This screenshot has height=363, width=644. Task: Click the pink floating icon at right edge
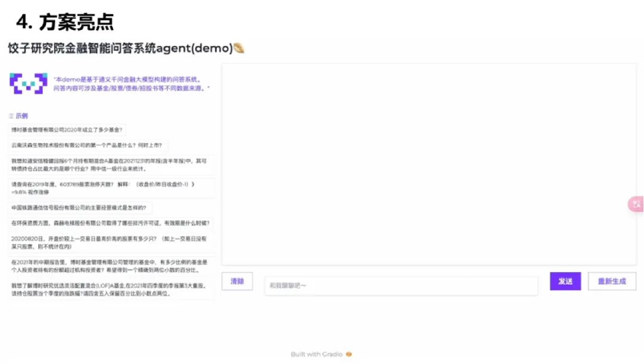point(636,204)
